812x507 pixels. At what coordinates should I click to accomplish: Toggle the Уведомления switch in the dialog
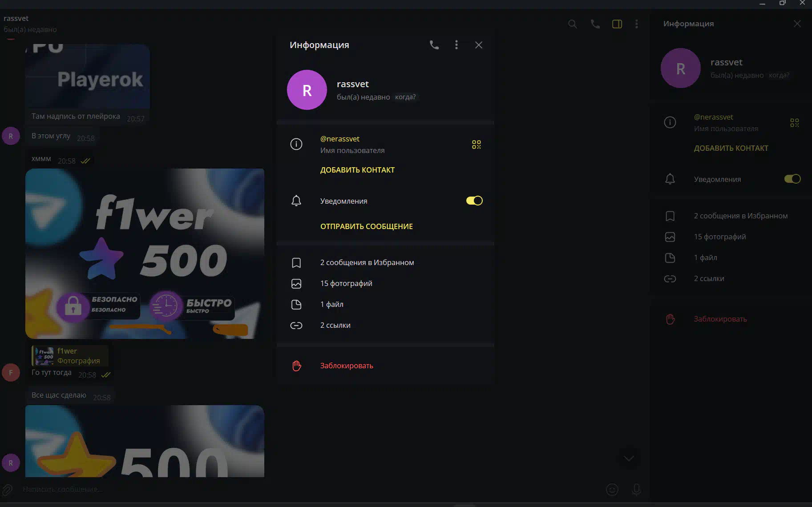[474, 201]
